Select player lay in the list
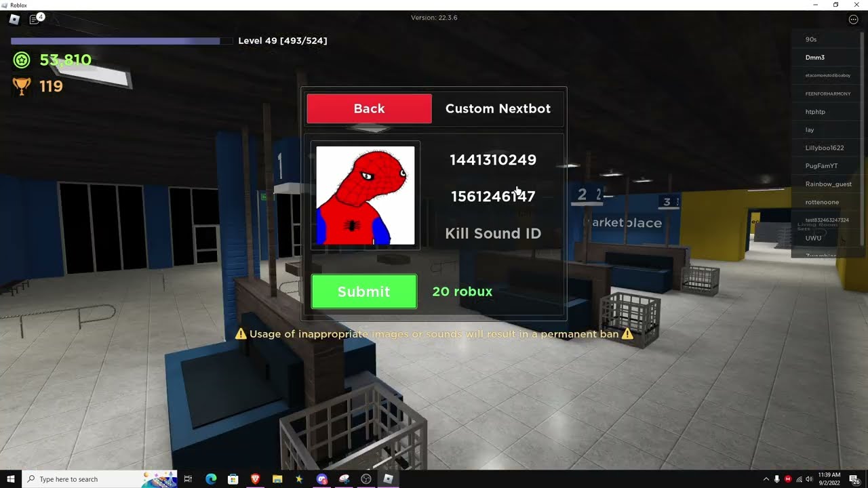The image size is (868, 488). pyautogui.click(x=826, y=129)
